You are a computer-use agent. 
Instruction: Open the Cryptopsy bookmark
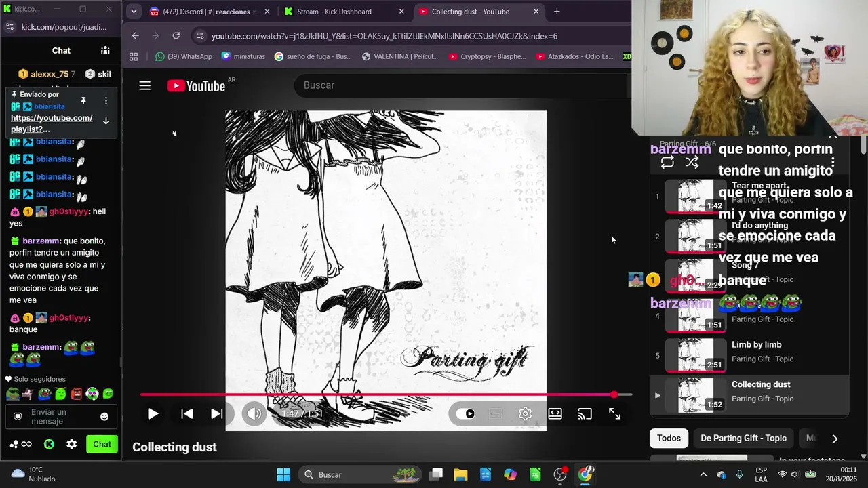click(487, 56)
